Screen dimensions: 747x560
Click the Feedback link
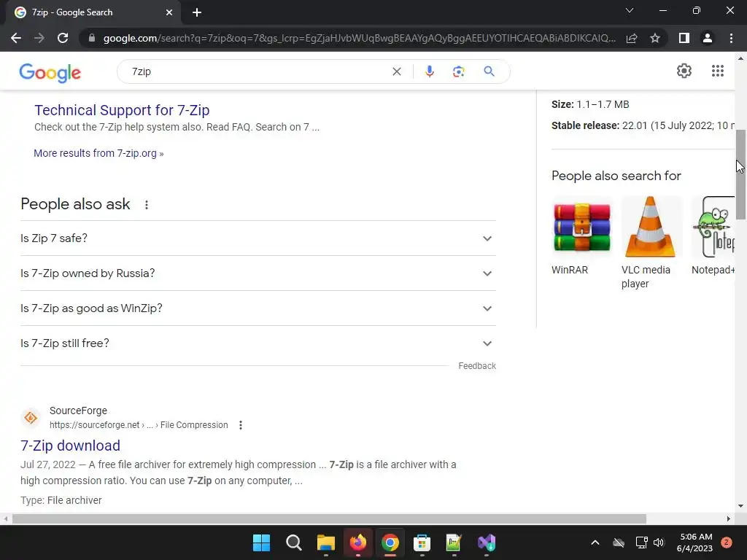coord(477,366)
